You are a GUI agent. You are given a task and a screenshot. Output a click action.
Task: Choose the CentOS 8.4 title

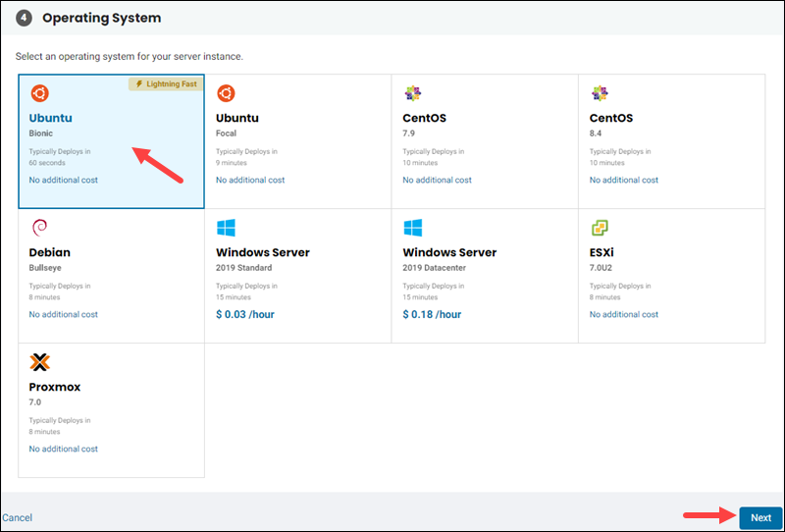pos(611,118)
